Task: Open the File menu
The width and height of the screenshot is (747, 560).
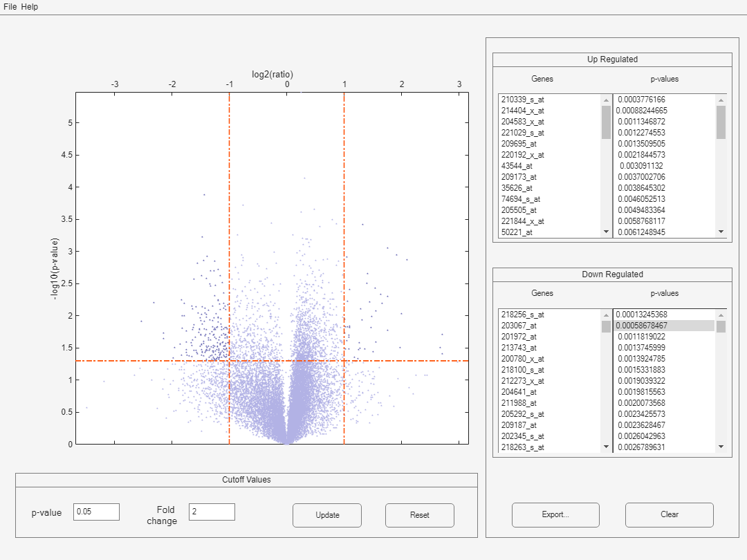Action: [x=8, y=6]
